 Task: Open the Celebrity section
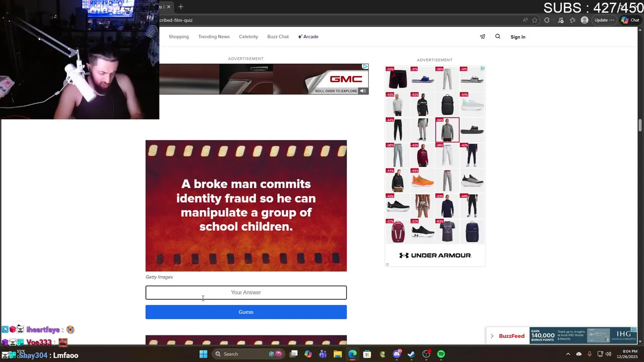click(x=249, y=37)
